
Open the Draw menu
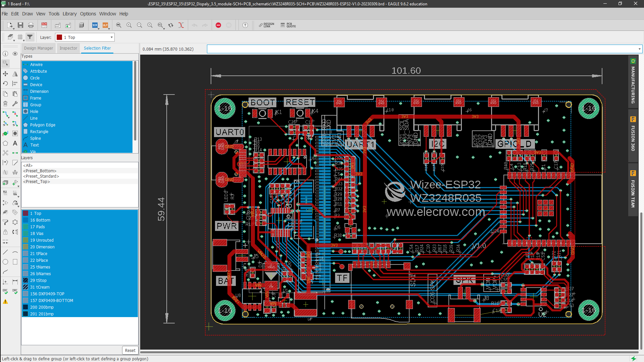[28, 14]
